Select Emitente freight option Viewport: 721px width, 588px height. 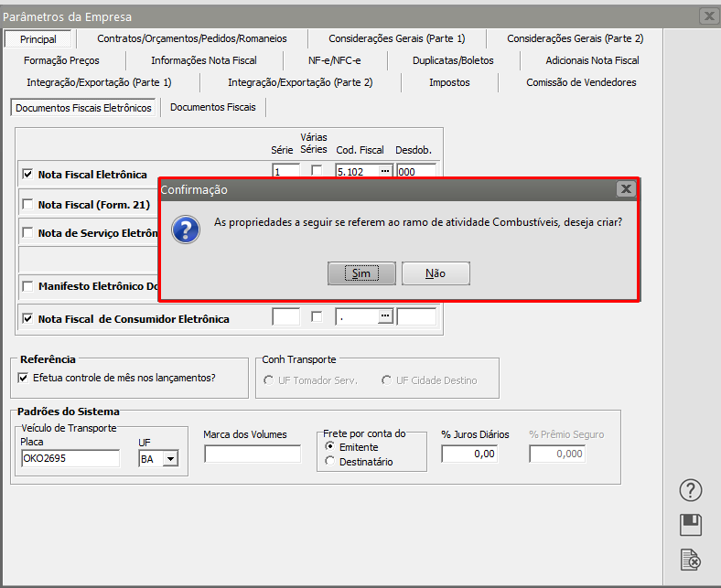329,446
